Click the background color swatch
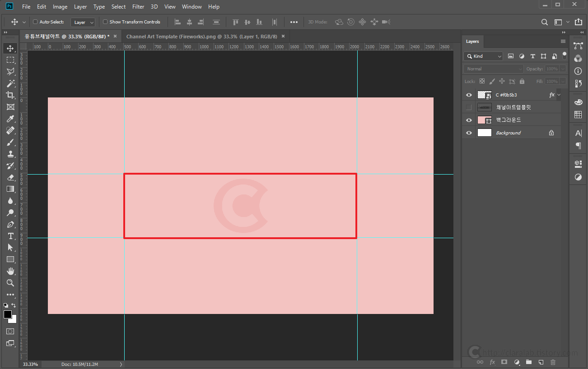Viewport: 588px width, 369px height. click(14, 320)
